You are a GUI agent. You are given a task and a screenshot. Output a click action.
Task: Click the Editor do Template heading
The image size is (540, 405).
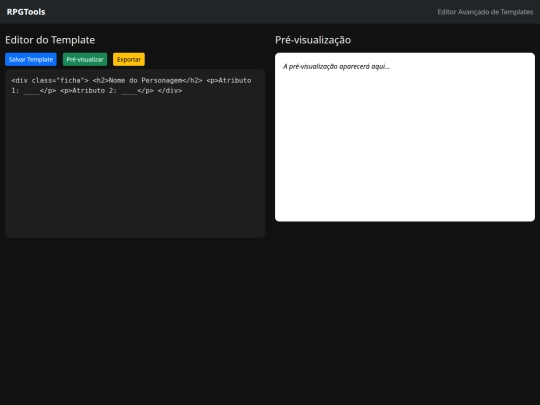(50, 40)
